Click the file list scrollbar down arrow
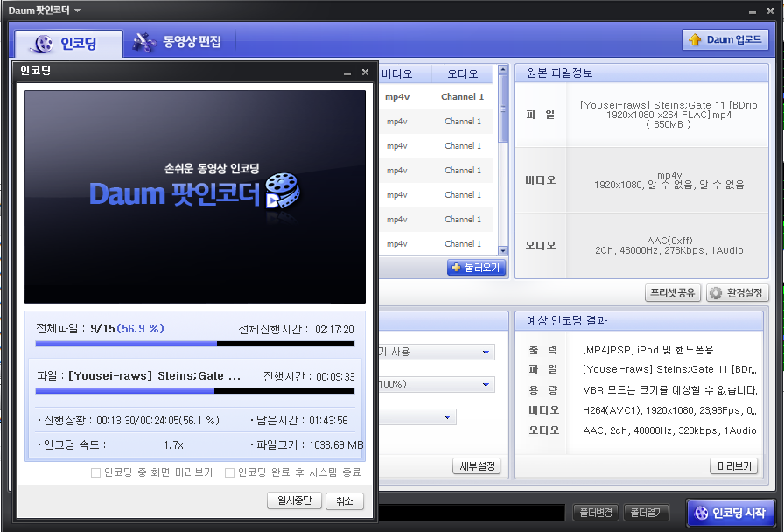 tap(503, 250)
